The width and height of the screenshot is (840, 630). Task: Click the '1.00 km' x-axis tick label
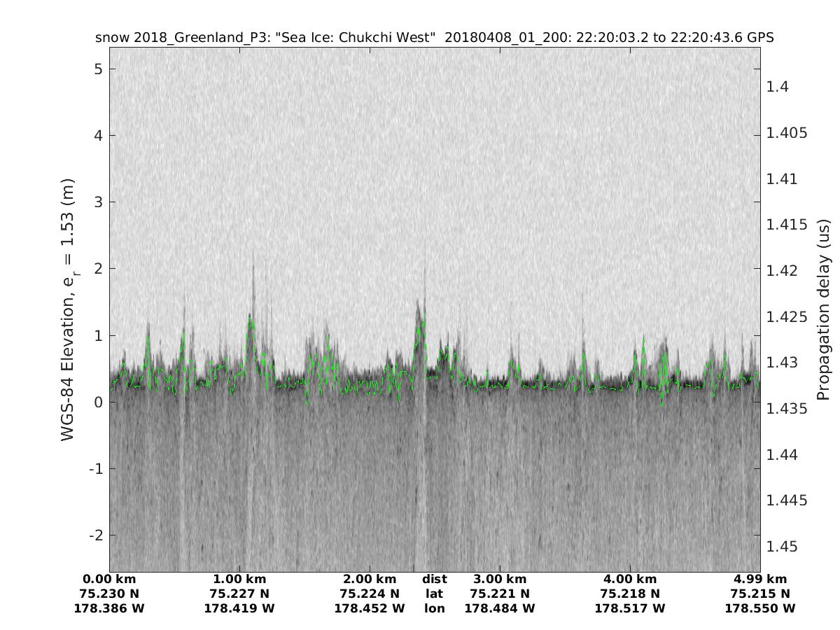pyautogui.click(x=239, y=579)
